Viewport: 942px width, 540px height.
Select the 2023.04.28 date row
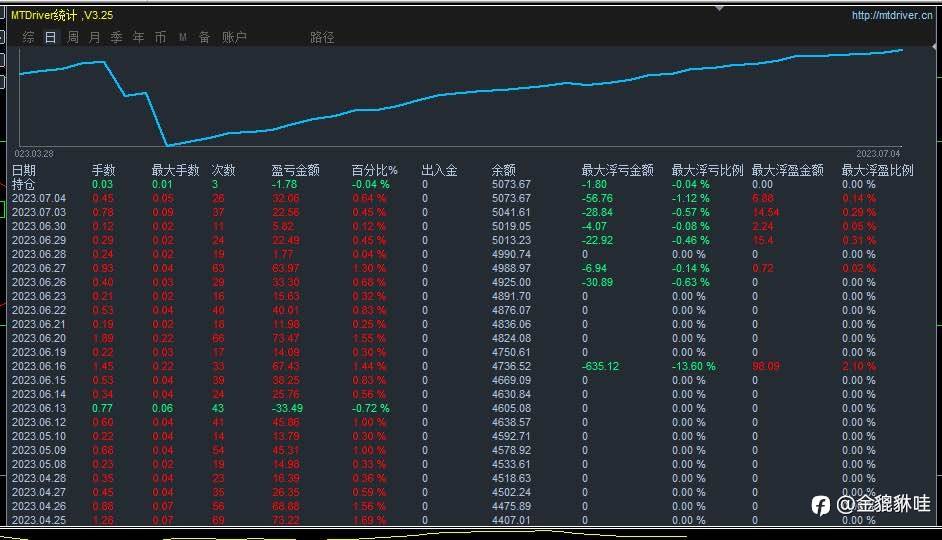coord(38,479)
